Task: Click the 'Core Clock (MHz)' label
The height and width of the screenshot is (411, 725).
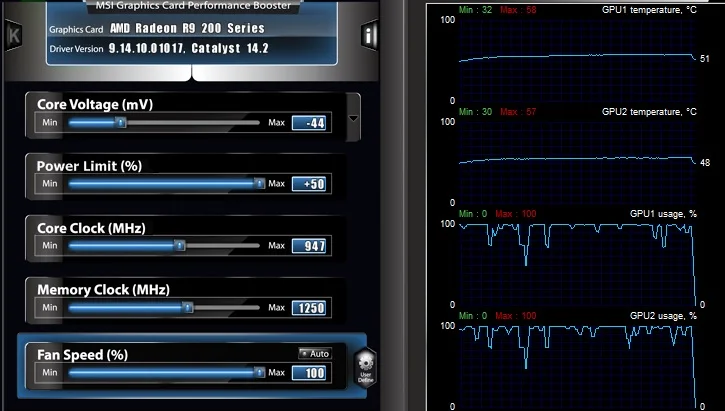Action: coord(91,228)
